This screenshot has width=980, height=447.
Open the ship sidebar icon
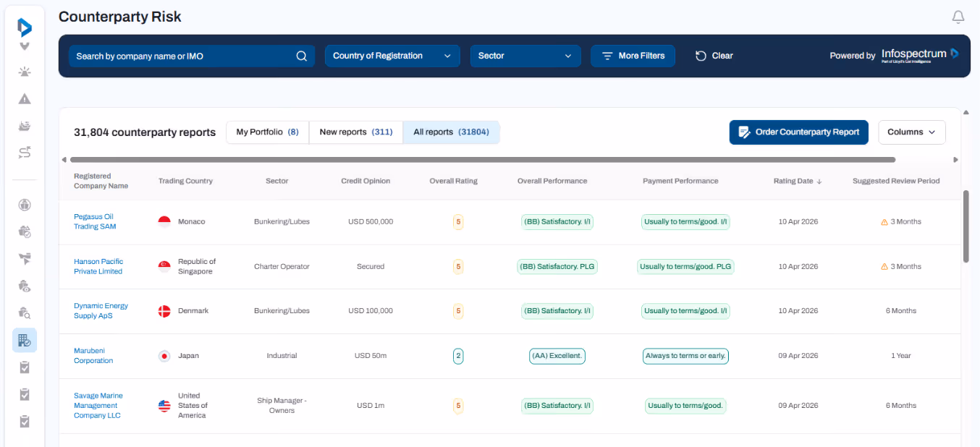click(x=25, y=126)
